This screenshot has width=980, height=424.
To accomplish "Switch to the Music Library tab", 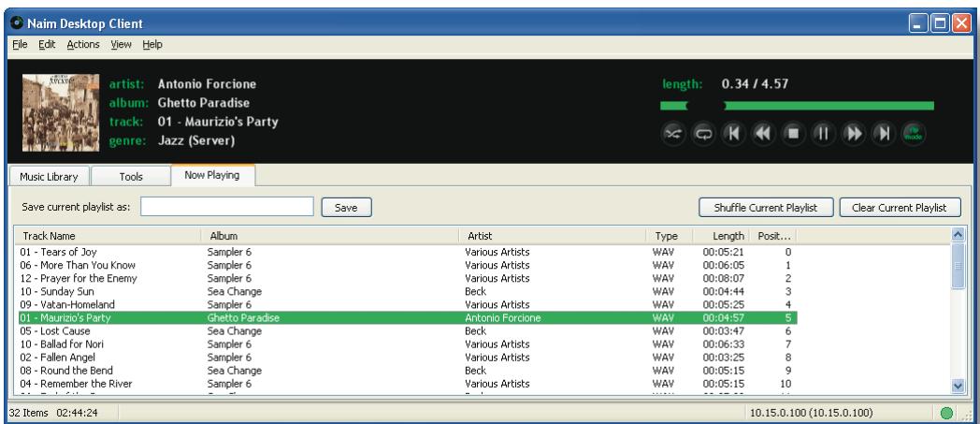I will tap(49, 176).
